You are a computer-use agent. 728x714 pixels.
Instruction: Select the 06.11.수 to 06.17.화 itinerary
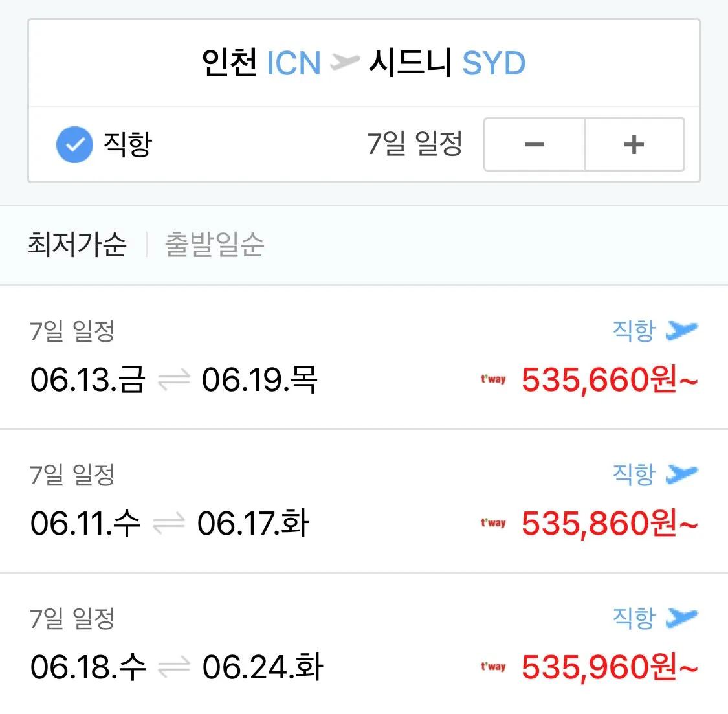pyautogui.click(x=170, y=523)
